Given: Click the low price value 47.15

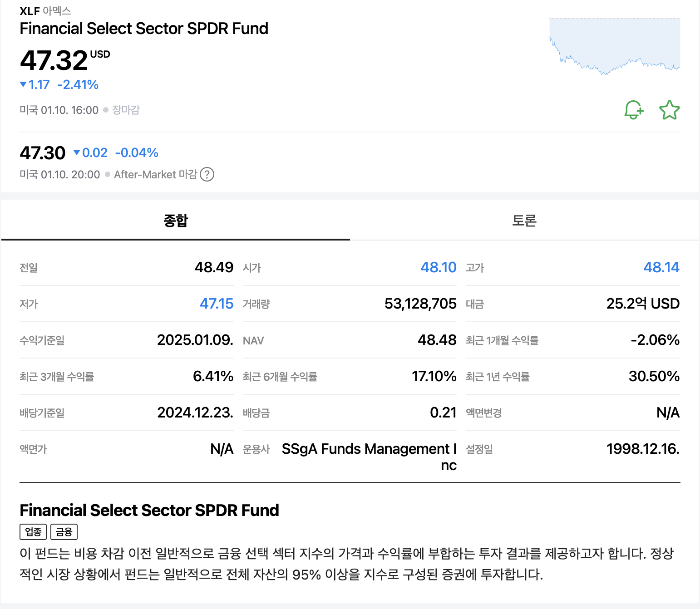Looking at the screenshot, I should (217, 304).
